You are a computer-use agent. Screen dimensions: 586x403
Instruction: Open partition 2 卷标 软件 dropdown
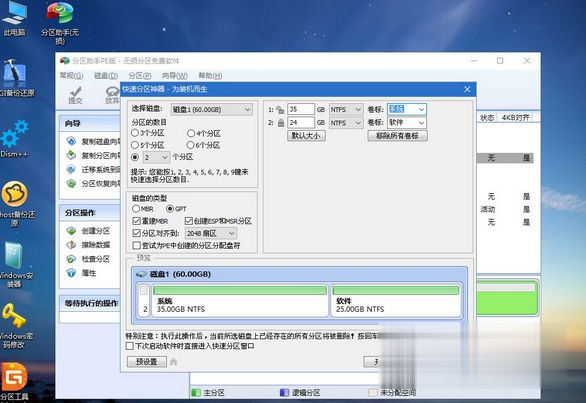[x=407, y=123]
